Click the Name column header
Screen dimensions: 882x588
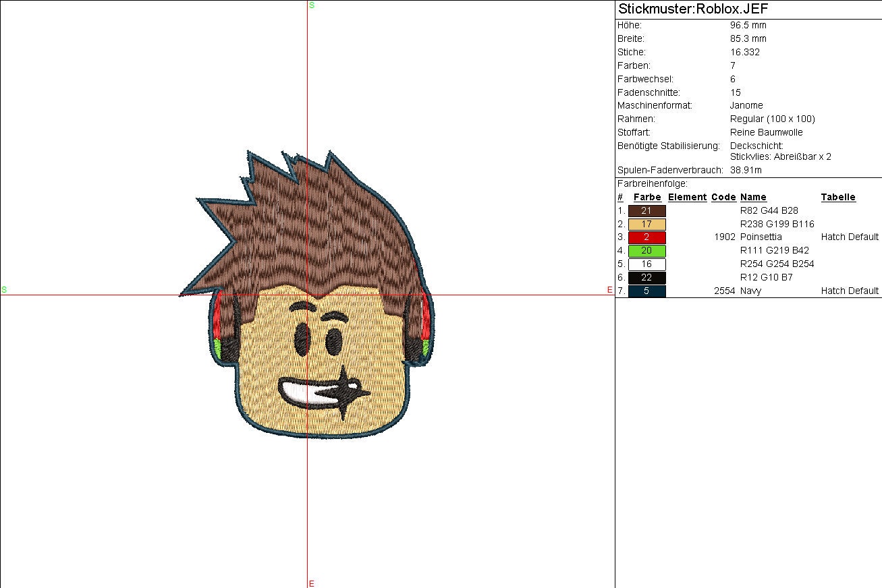pos(753,197)
